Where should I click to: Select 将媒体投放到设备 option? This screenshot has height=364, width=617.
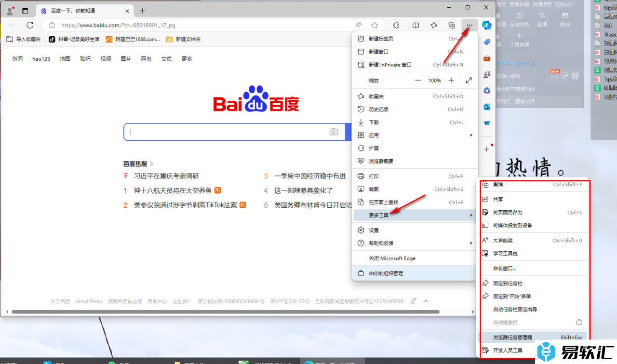(533, 226)
